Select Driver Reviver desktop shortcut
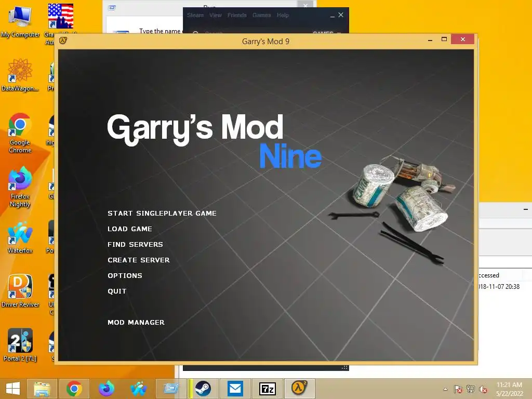The height and width of the screenshot is (399, 532). 20,291
